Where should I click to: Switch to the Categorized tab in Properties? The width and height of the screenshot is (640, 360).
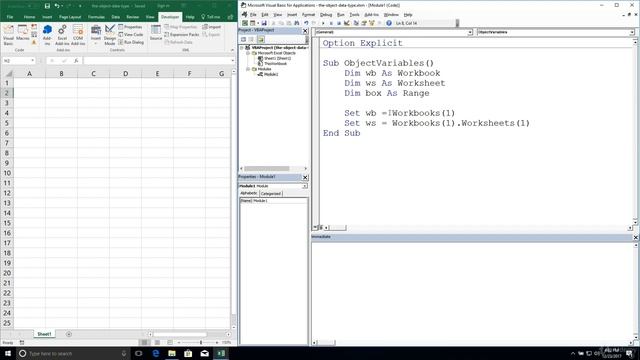pos(271,193)
